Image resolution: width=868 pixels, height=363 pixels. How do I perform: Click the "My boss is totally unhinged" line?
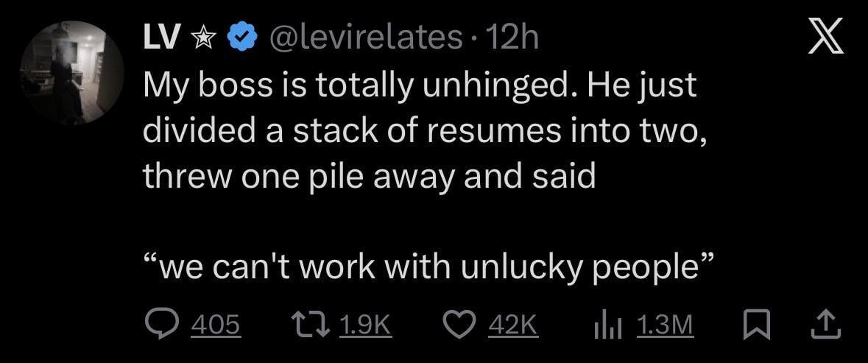(x=419, y=88)
